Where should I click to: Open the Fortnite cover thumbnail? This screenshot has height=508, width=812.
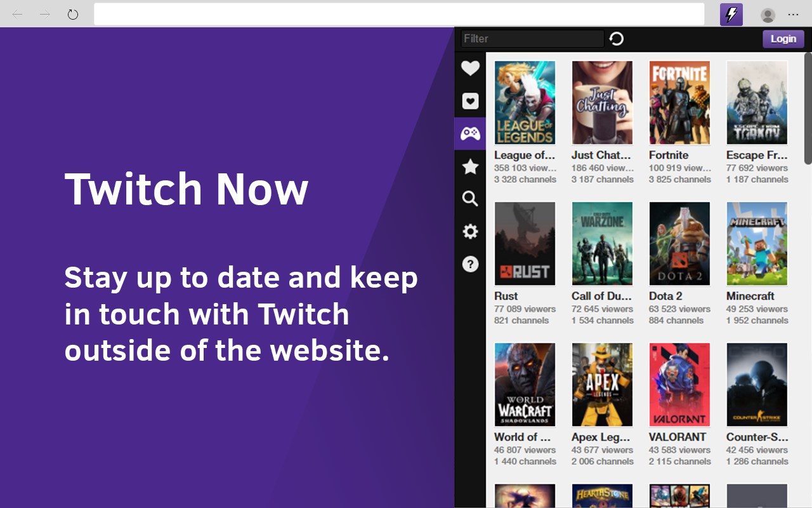click(x=679, y=103)
